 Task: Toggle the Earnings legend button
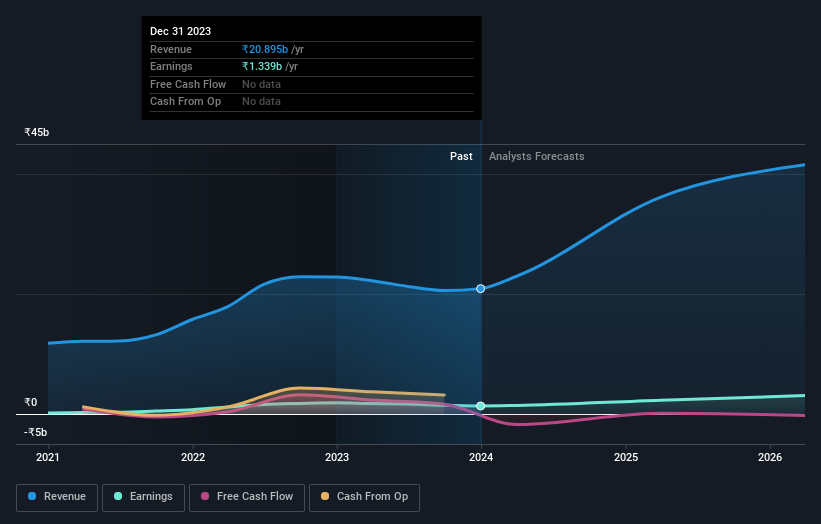143,497
